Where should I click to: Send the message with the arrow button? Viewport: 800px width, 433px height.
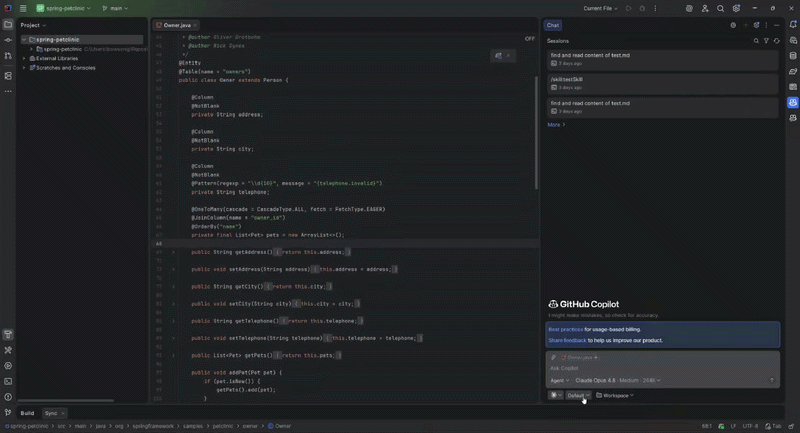tap(772, 380)
